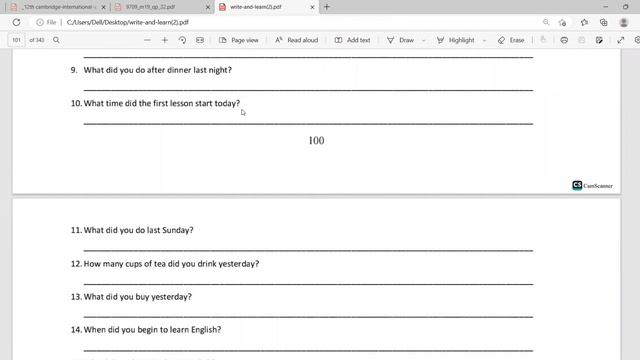Rotate the PDF page

click(x=182, y=40)
